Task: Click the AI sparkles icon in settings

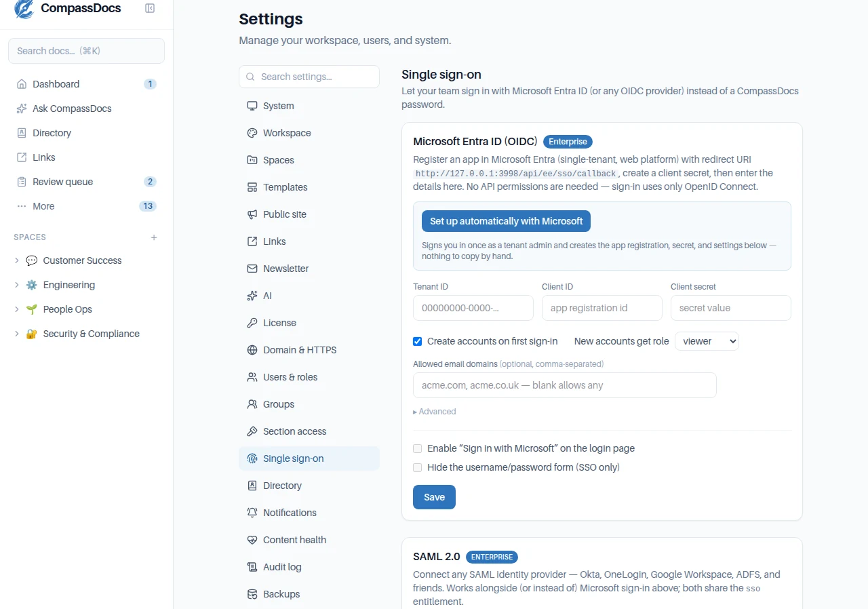Action: tap(252, 296)
